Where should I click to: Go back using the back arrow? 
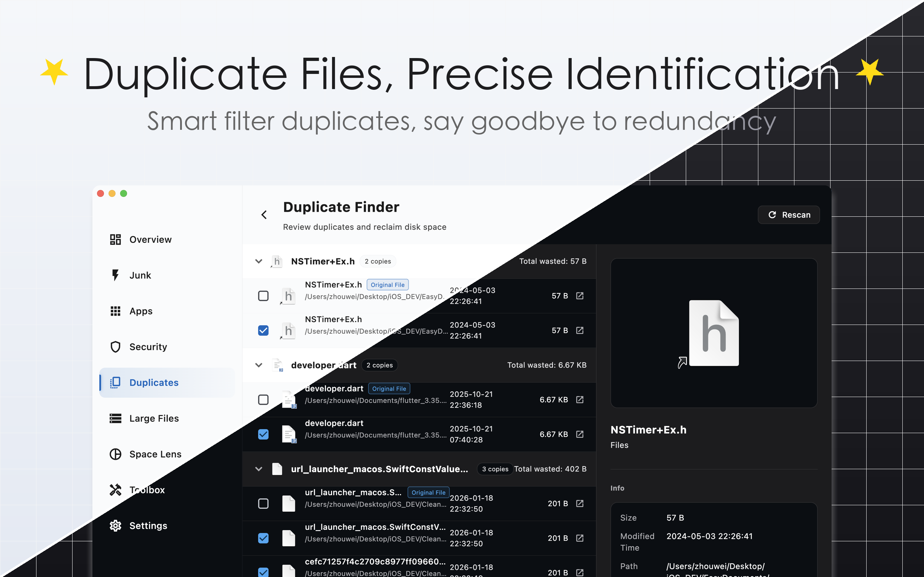point(264,215)
